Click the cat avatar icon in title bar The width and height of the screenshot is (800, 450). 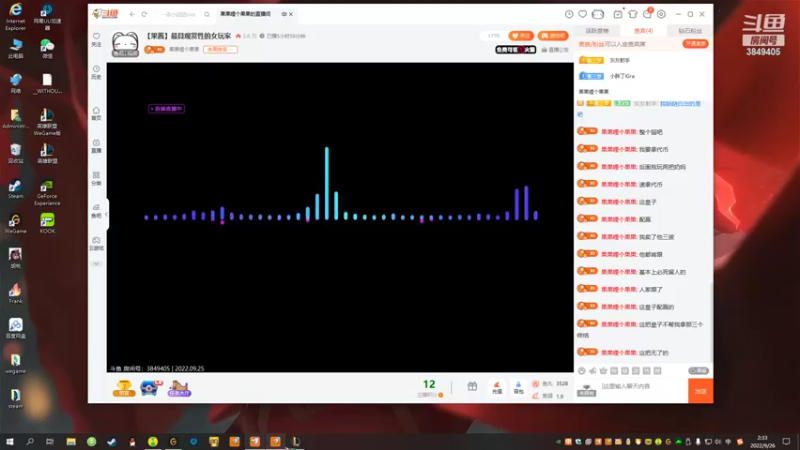tap(598, 14)
